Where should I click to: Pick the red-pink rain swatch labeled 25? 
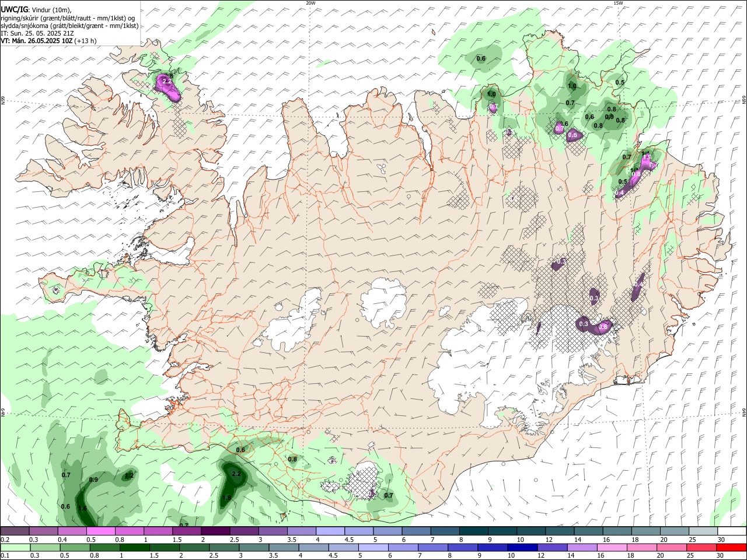702,548
